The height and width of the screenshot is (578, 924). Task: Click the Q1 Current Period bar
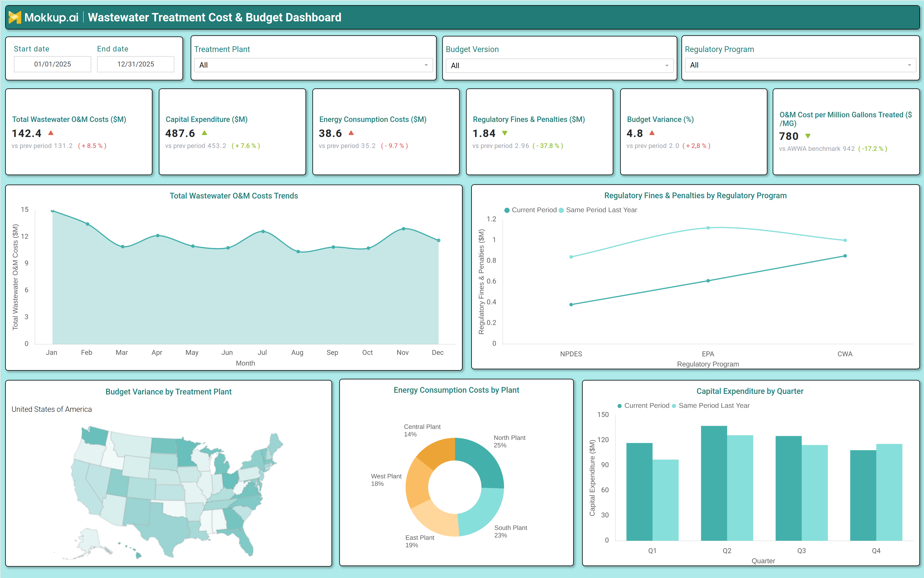pos(640,492)
